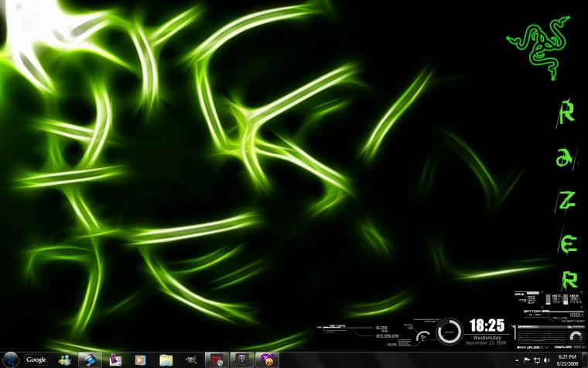The width and height of the screenshot is (588, 368).
Task: Open Windows Explorer folder icon
Action: click(166, 360)
